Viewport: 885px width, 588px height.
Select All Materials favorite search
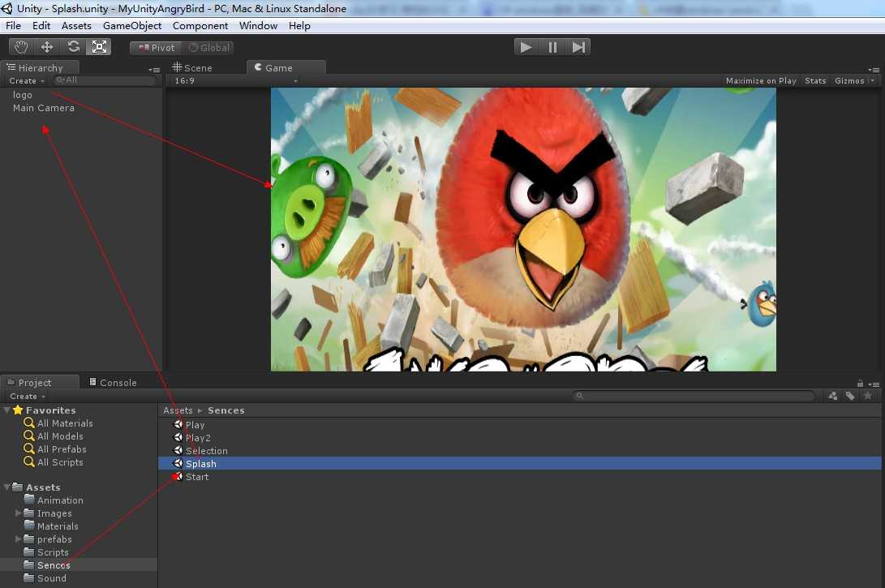tap(65, 423)
